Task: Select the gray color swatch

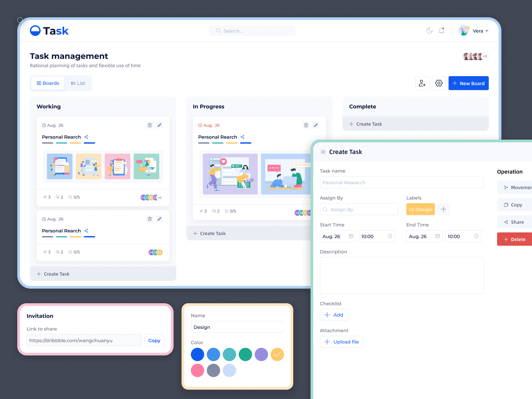Action: pos(213,370)
